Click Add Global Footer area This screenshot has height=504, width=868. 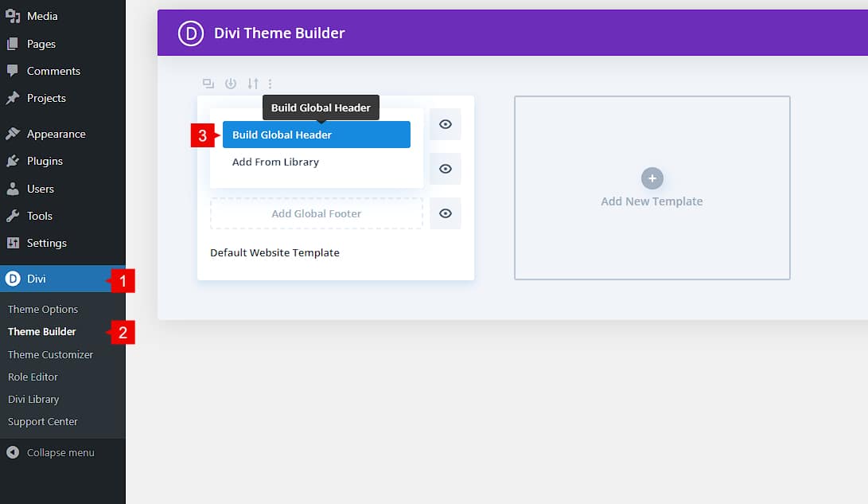[x=316, y=213]
